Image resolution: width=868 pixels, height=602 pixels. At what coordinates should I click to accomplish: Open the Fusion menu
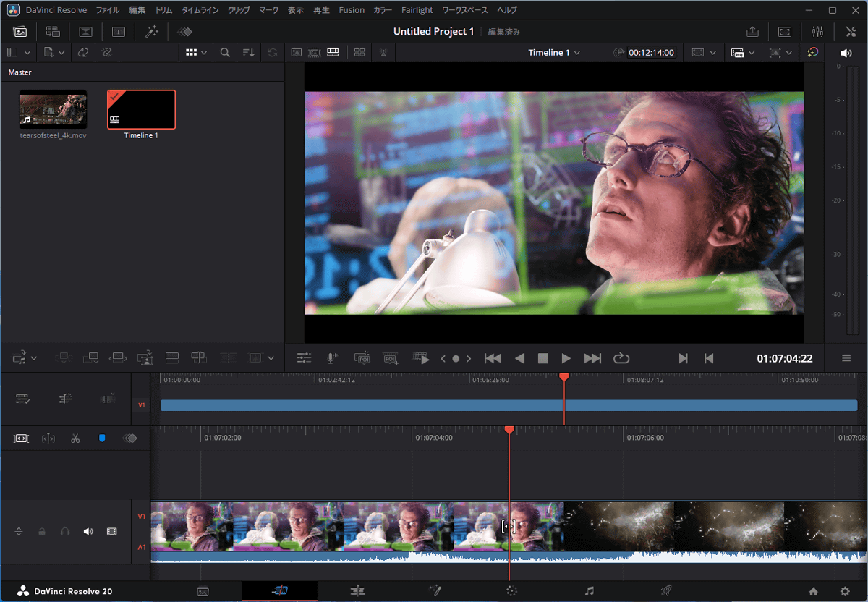click(351, 10)
